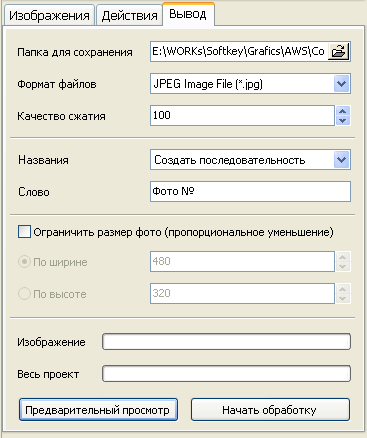This screenshot has height=438, width=367.
Task: Click the По ширине 480 field
Action: click(242, 261)
